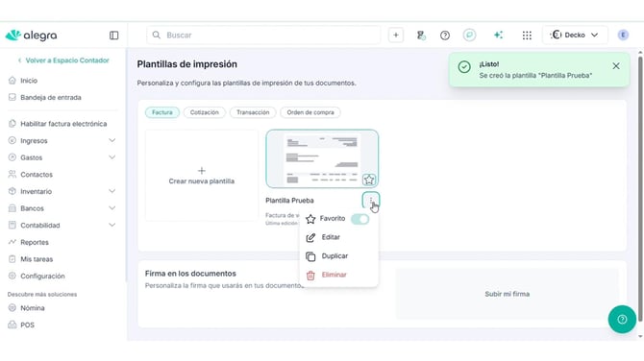This screenshot has width=644, height=361.
Task: Click the Reportes chart icon
Action: (12, 242)
